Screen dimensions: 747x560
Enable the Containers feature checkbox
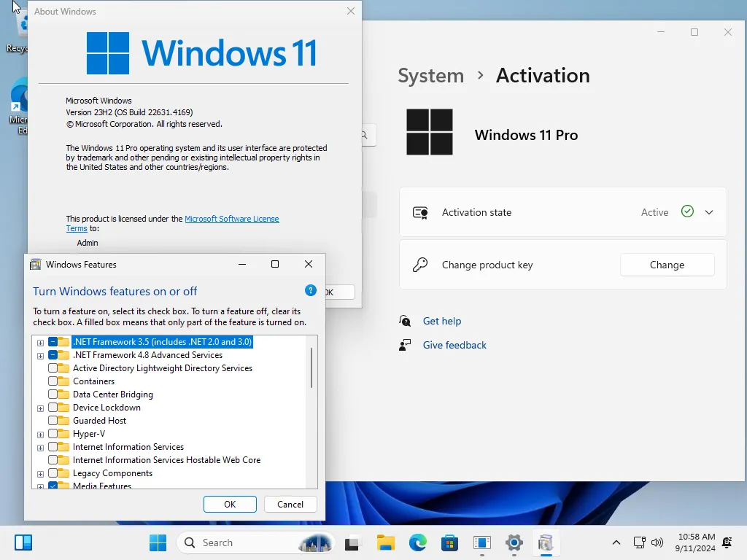tap(53, 381)
